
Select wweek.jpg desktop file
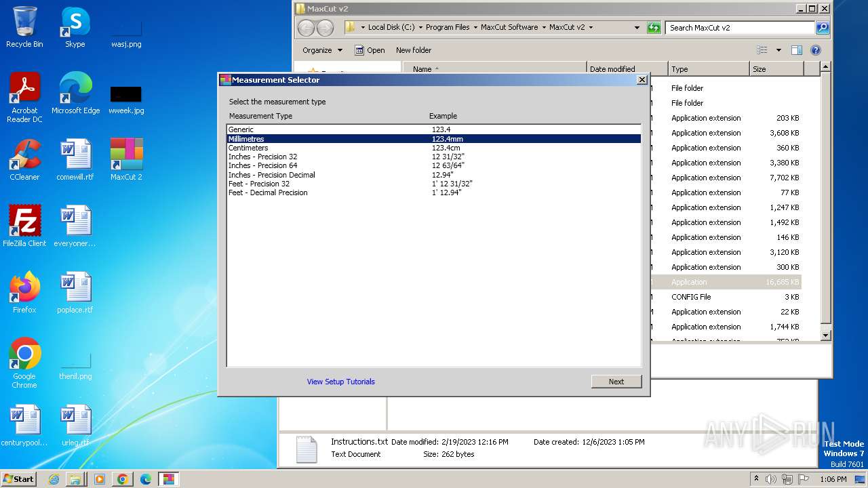tap(126, 99)
